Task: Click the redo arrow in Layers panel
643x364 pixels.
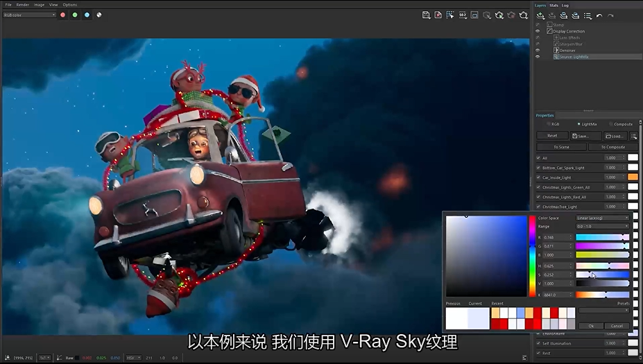Action: tap(610, 15)
